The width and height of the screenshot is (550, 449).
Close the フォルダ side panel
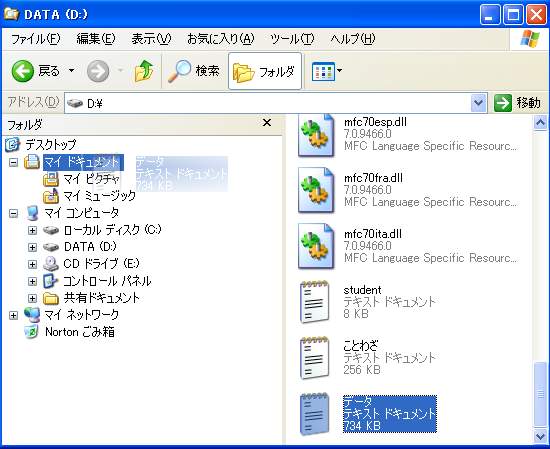[267, 123]
